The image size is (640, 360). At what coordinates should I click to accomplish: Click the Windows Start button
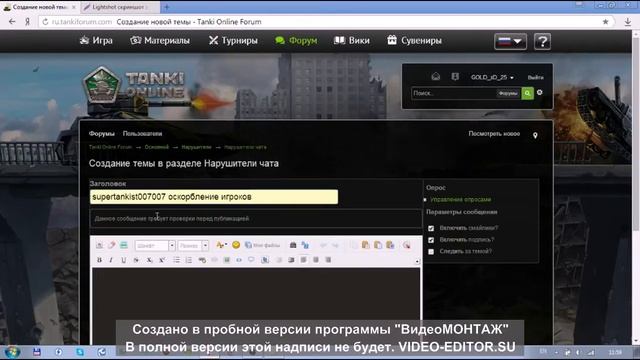(12, 352)
